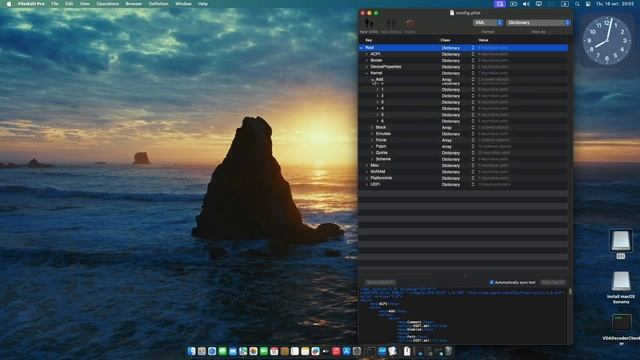Click the Key column header
Viewport: 640px width, 360px height.
[x=369, y=40]
